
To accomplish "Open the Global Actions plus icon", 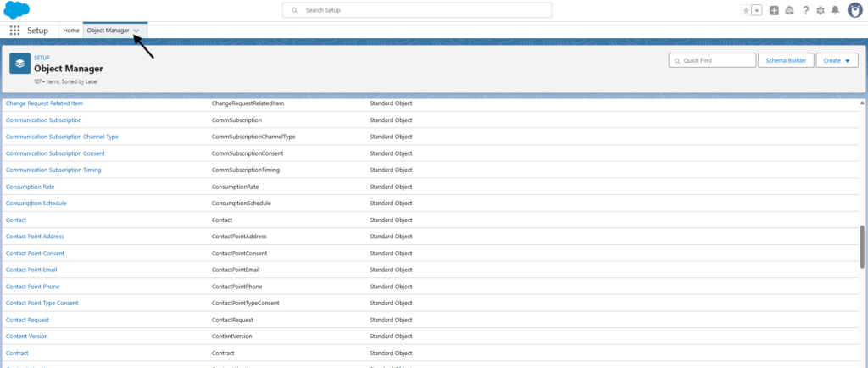I will pyautogui.click(x=774, y=10).
